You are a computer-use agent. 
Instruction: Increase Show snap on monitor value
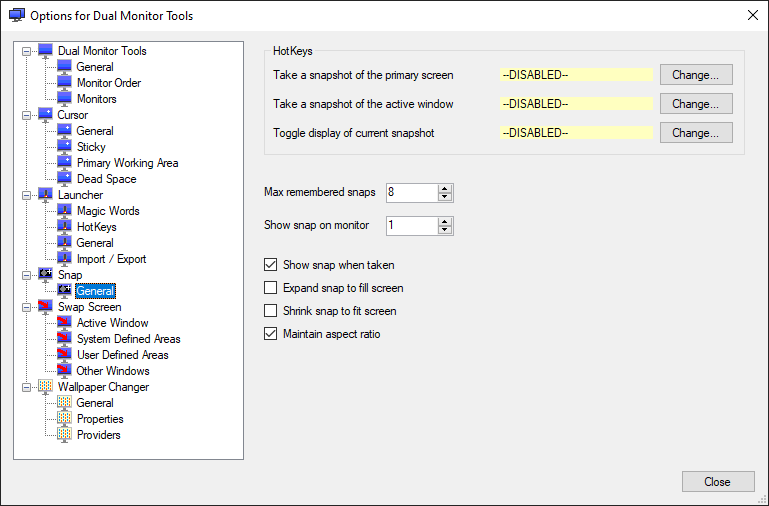[x=445, y=222]
